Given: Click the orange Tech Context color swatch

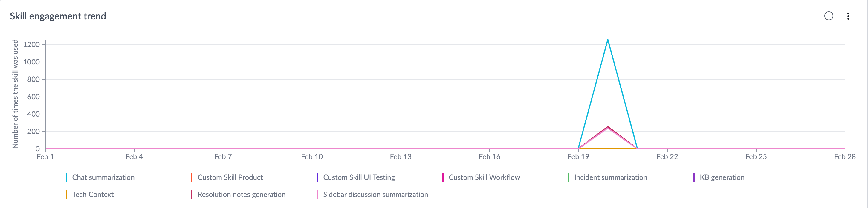Looking at the screenshot, I should 66,195.
